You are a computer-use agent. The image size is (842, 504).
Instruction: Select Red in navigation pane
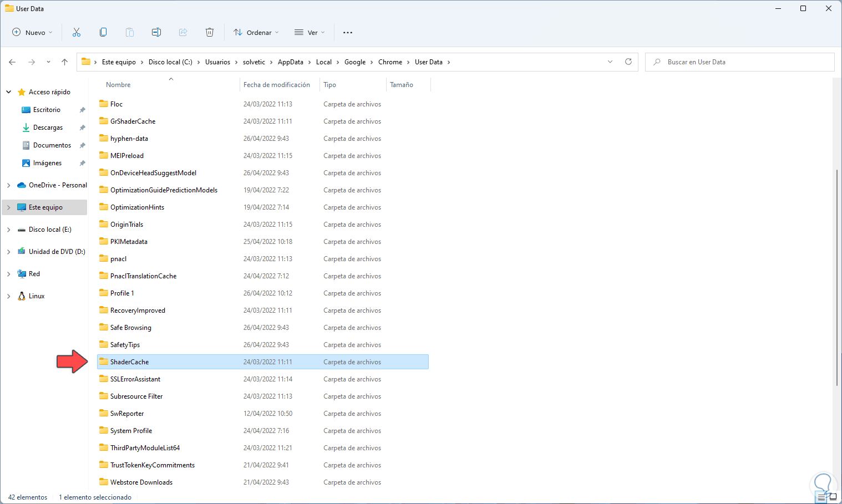tap(34, 274)
